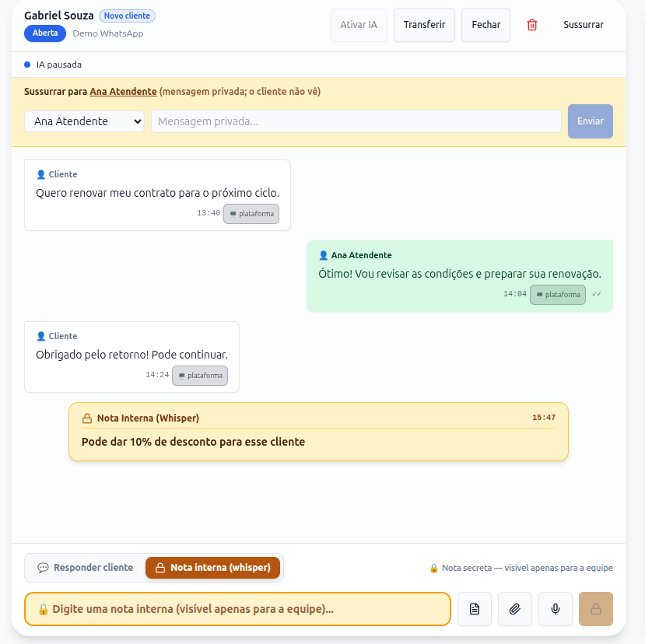
Task: Click the 14:04 message timestamp
Action: coord(514,294)
